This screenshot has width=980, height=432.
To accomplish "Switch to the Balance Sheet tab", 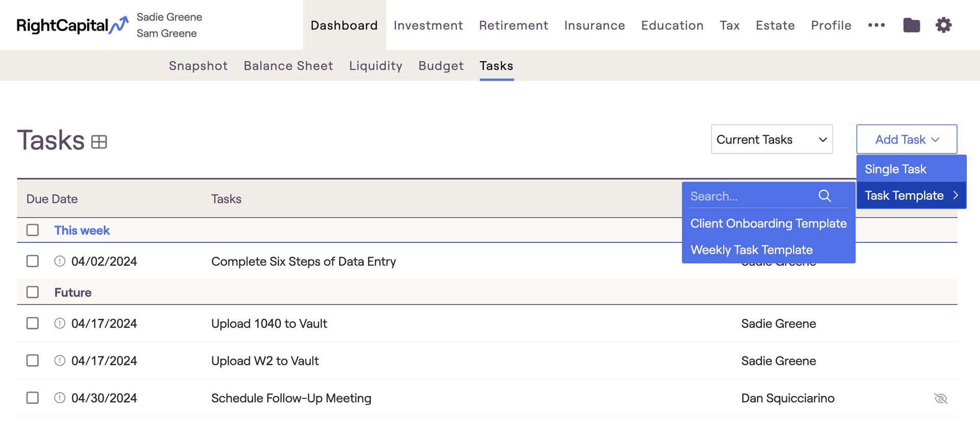I will coord(288,66).
